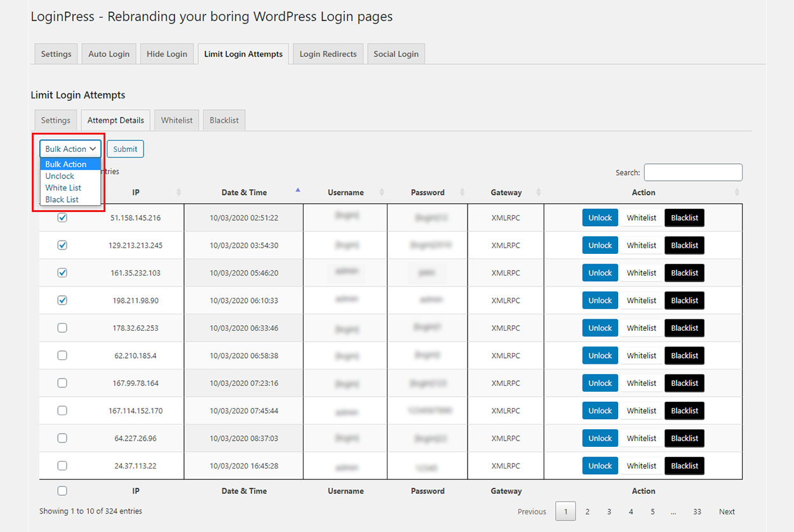This screenshot has width=794, height=532.
Task: Click the date cell 10/03/2020 02:51:22
Action: coord(244,218)
